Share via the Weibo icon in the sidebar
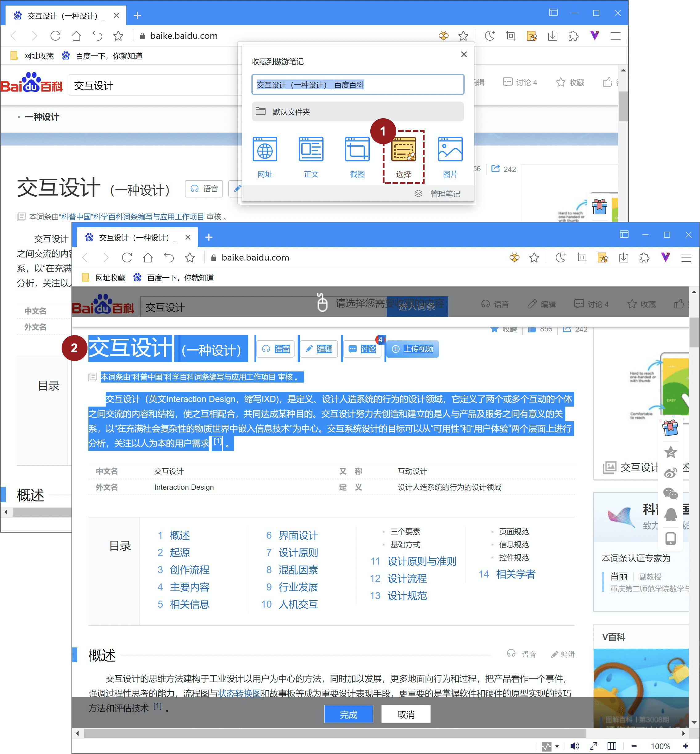The width and height of the screenshot is (700, 754). pos(670,472)
